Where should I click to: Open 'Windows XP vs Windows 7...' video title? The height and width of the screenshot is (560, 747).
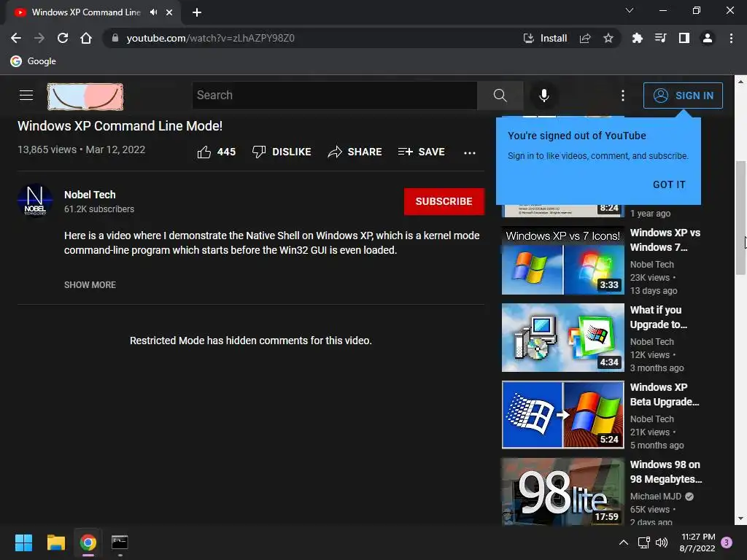click(x=665, y=240)
